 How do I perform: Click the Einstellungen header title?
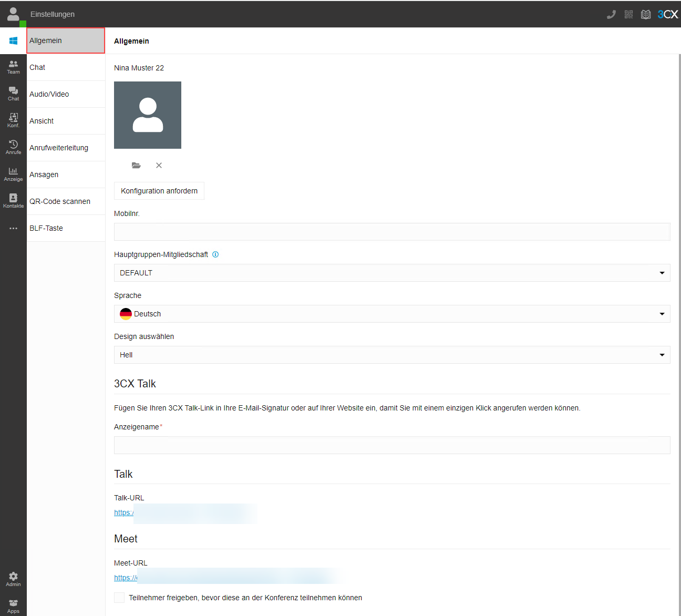pyautogui.click(x=53, y=14)
